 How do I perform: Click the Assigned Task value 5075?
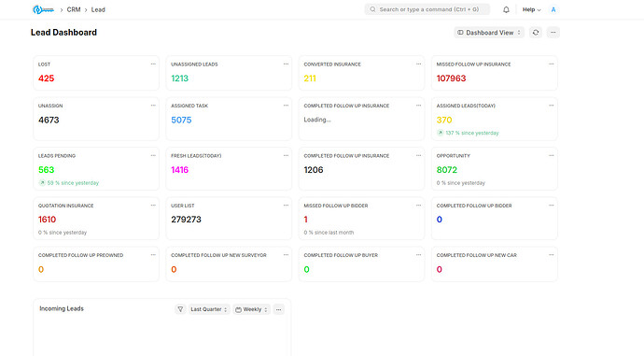181,120
